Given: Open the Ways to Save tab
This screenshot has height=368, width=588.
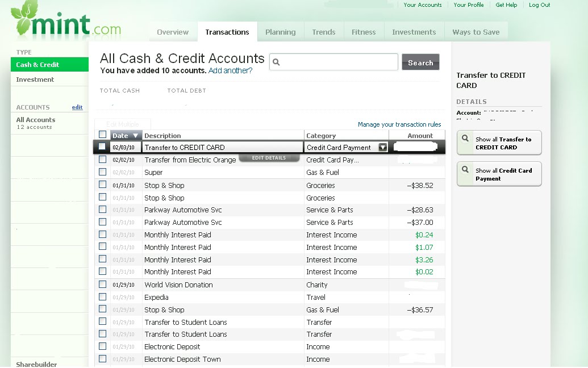Looking at the screenshot, I should pyautogui.click(x=476, y=32).
